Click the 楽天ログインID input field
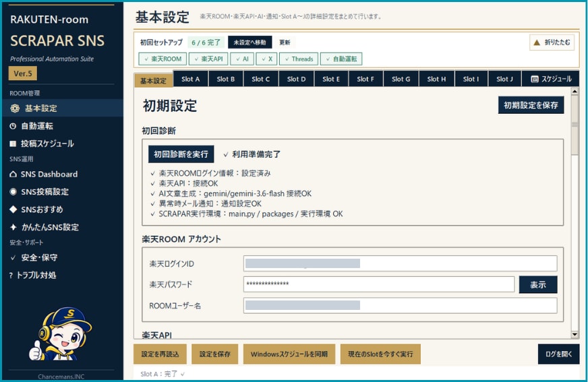 click(x=400, y=263)
